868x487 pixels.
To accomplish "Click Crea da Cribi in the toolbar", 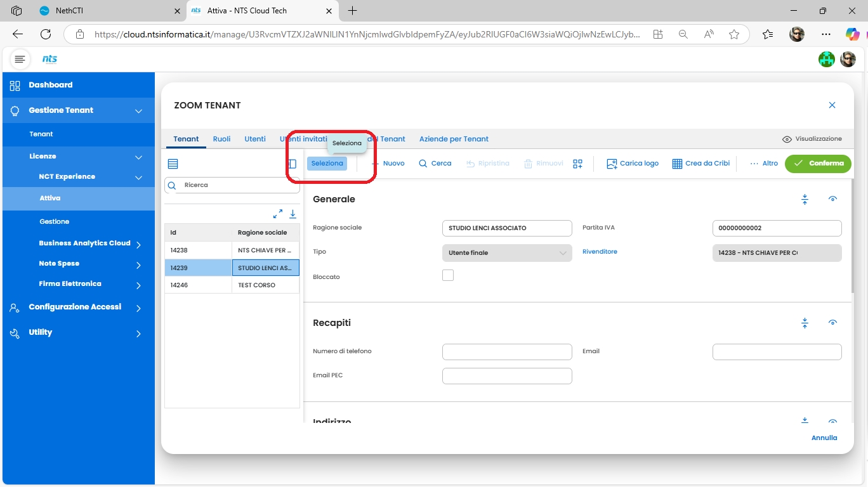I will pos(701,164).
